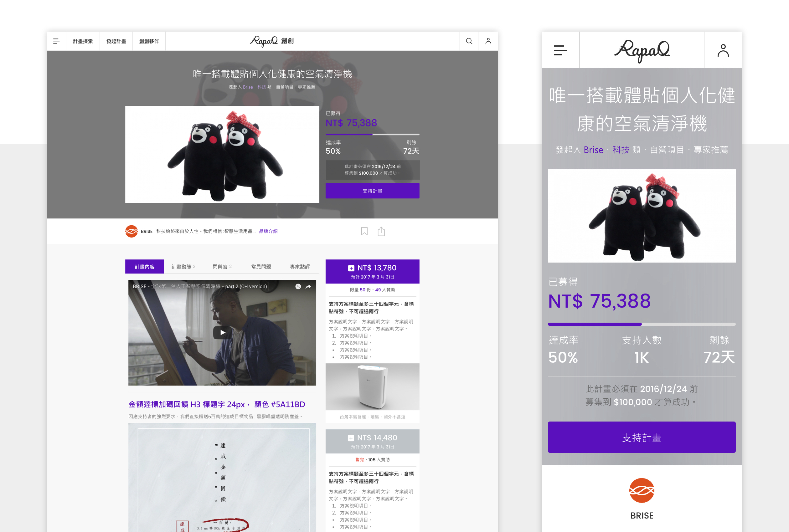Open 計畫探索 in the top navigation

click(x=83, y=41)
